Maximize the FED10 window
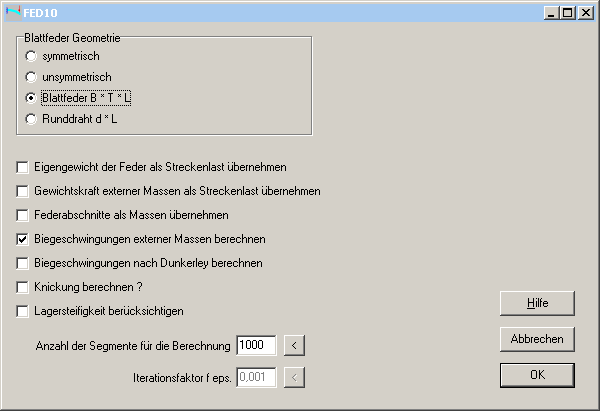 568,12
